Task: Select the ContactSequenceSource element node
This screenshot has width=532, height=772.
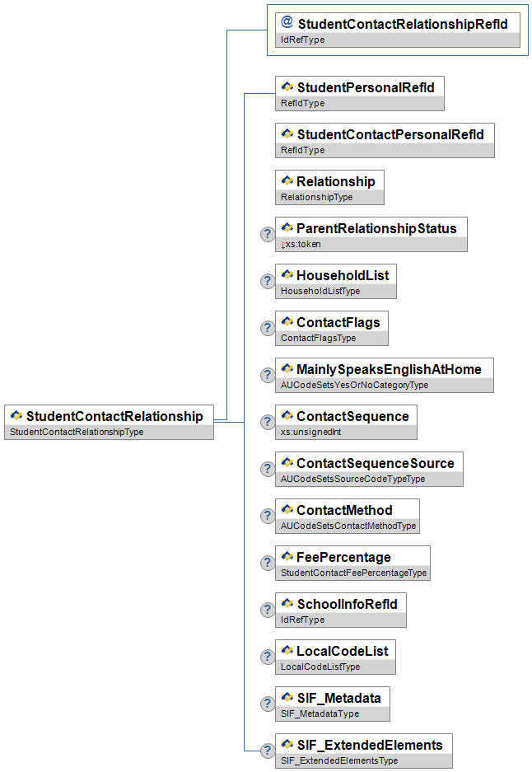Action: [375, 463]
